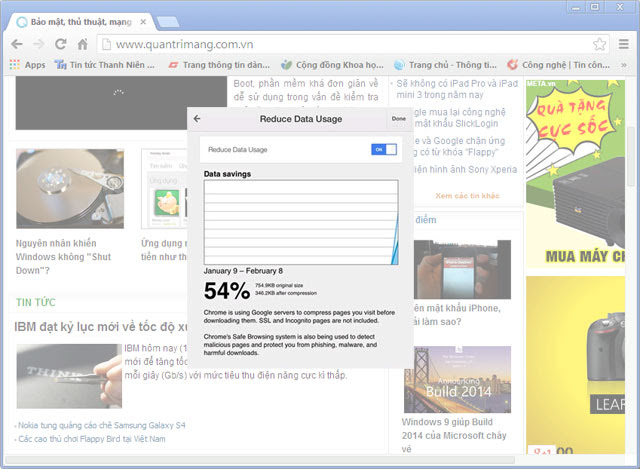Open the Apps bookmarks shortcut
The width and height of the screenshot is (640, 469).
pyautogui.click(x=27, y=65)
